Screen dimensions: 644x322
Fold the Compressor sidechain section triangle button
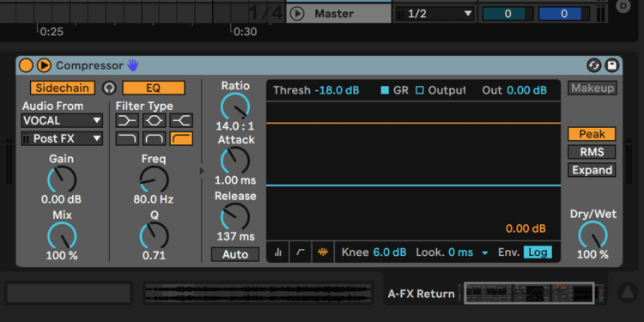(x=44, y=65)
